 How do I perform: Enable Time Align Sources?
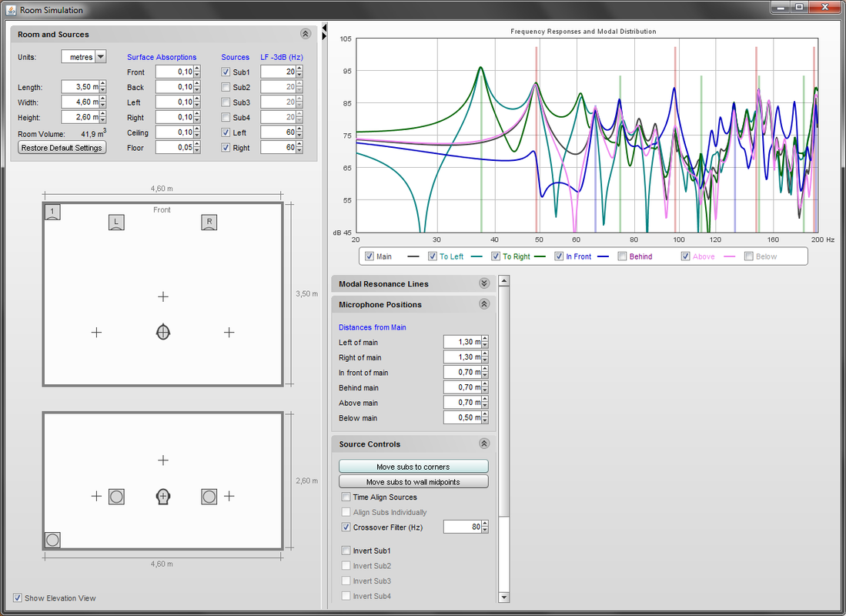tap(346, 497)
